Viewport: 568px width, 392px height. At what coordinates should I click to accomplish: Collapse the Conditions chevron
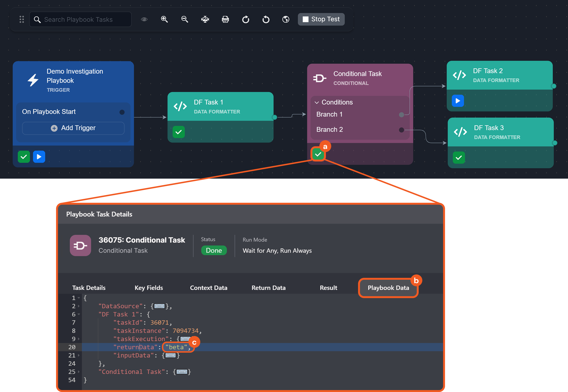click(x=317, y=102)
